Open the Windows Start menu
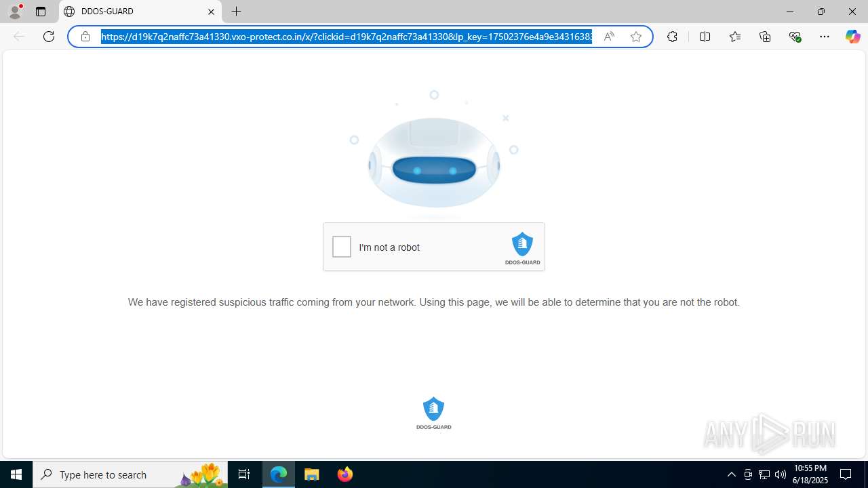The image size is (868, 488). click(16, 474)
